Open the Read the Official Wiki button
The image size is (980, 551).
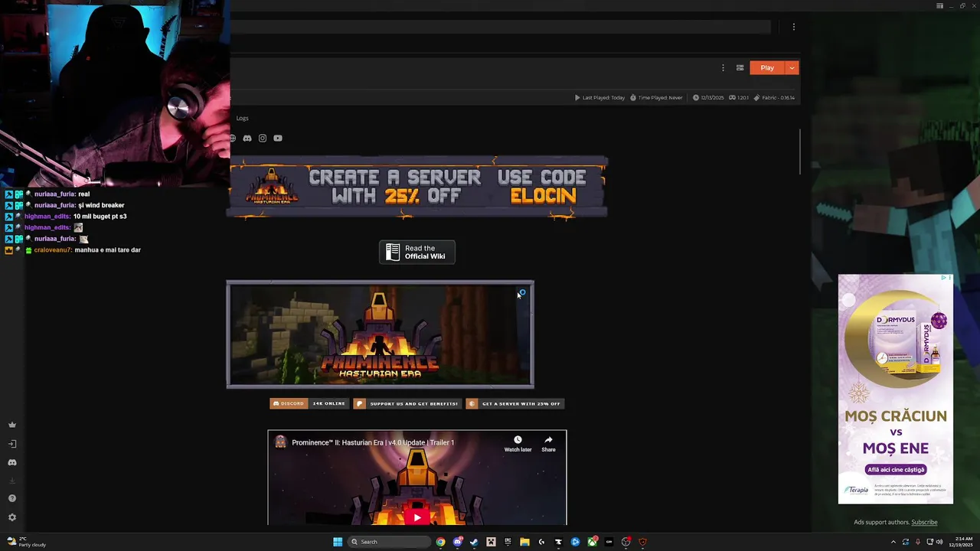coord(417,252)
